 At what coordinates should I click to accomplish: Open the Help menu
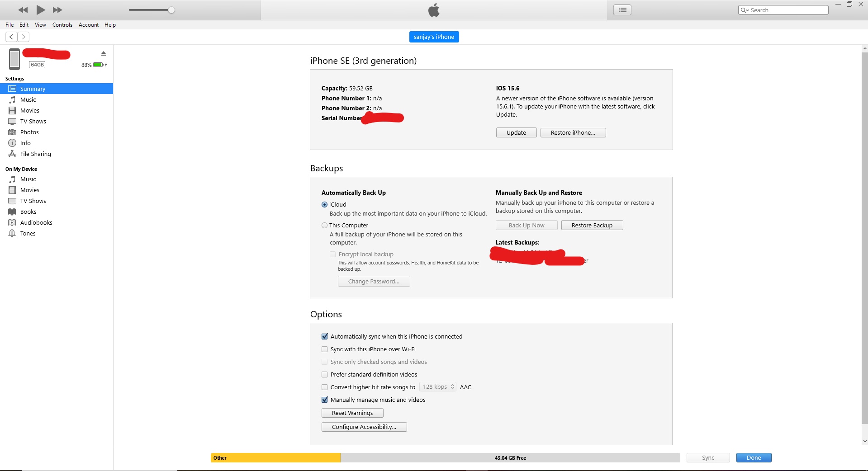click(110, 25)
